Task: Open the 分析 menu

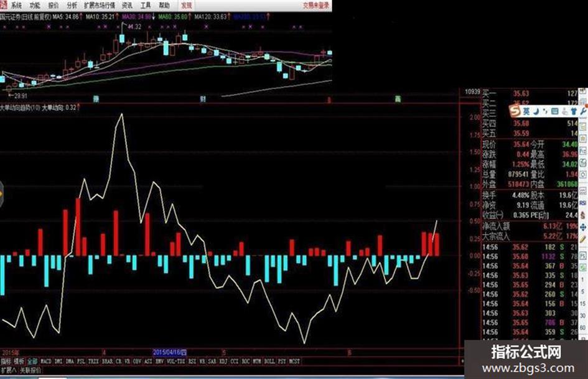Action: coord(72,5)
